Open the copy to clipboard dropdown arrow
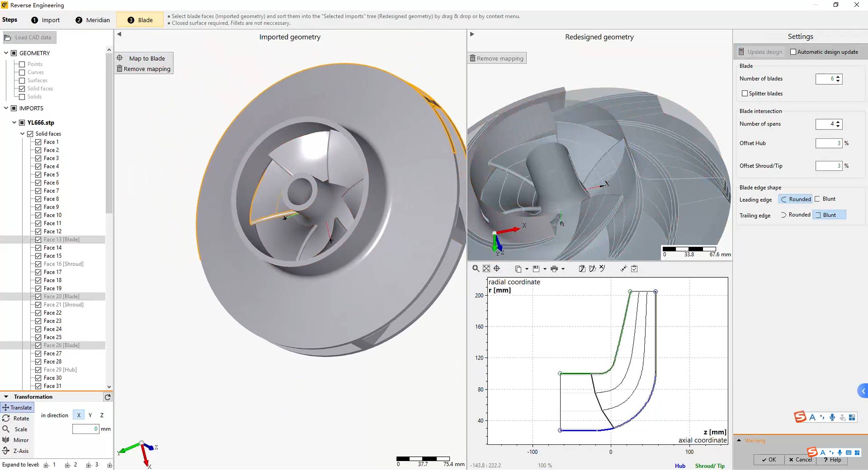The height and width of the screenshot is (470, 868). point(527,269)
